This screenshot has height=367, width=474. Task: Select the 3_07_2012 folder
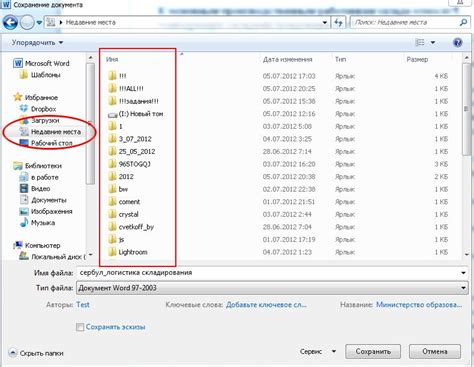pos(130,139)
